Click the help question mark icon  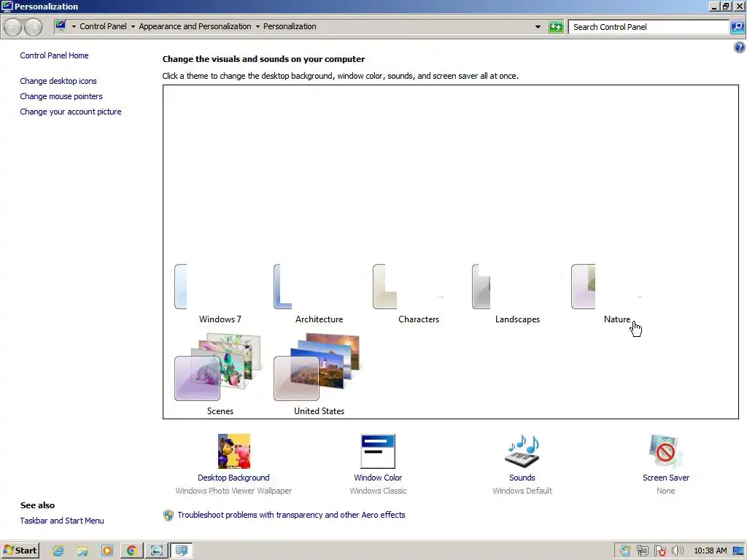click(740, 47)
